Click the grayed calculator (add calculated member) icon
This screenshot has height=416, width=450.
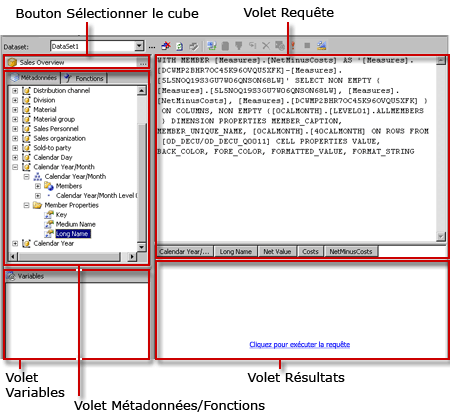point(226,46)
